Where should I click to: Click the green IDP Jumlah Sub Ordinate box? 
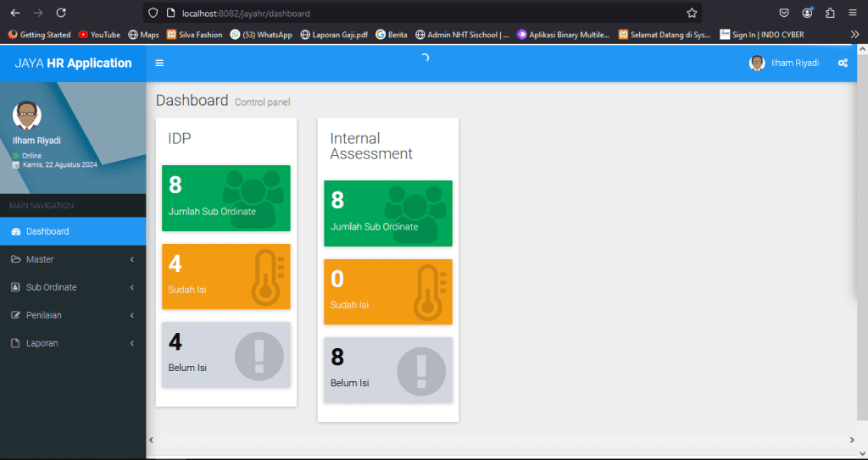click(x=225, y=198)
